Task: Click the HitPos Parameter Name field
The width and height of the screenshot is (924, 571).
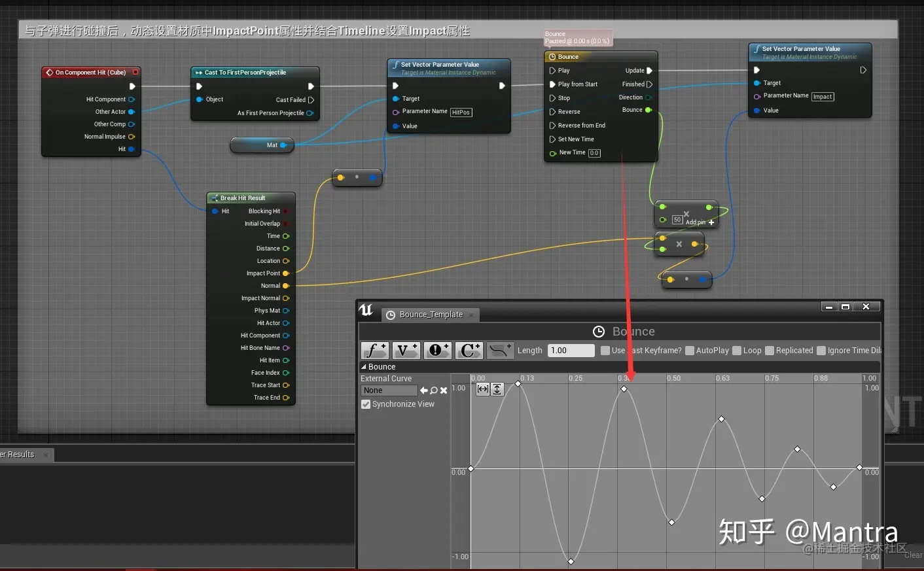Action: pyautogui.click(x=461, y=112)
